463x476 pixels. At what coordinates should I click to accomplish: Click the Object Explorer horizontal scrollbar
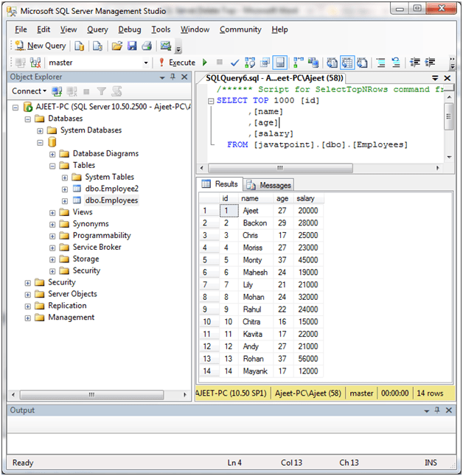point(91,395)
